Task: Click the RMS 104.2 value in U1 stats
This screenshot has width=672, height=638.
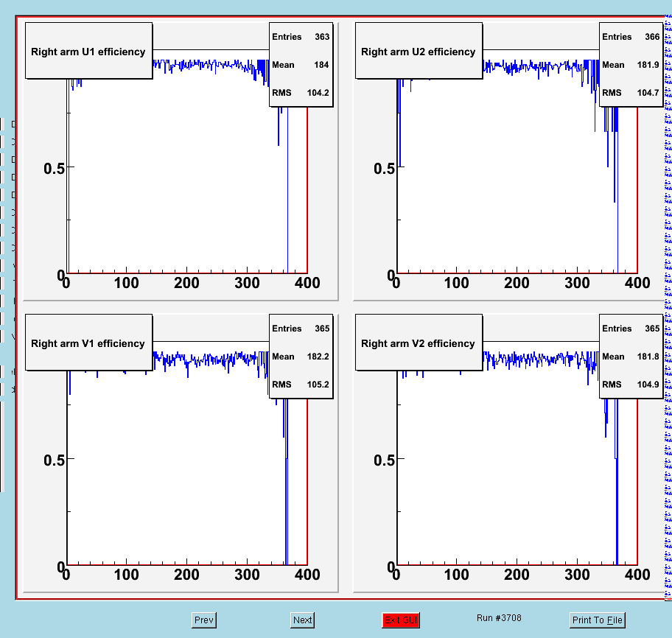Action: pos(318,93)
